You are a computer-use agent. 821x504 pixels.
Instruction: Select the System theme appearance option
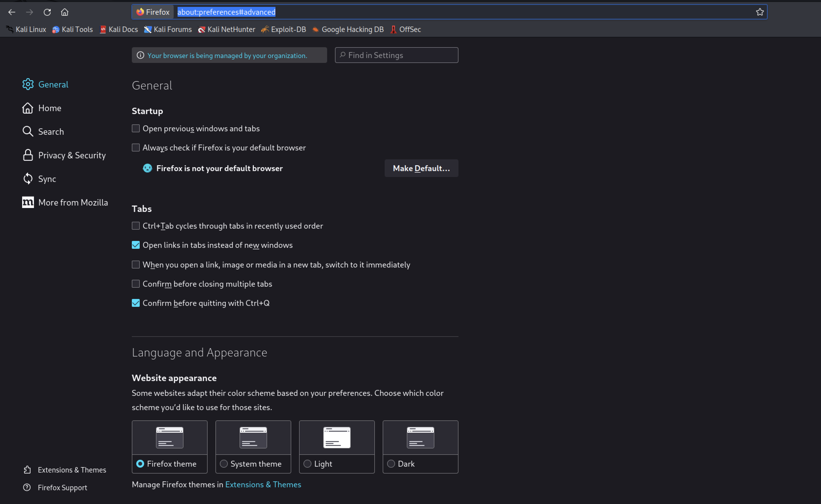[x=224, y=463]
